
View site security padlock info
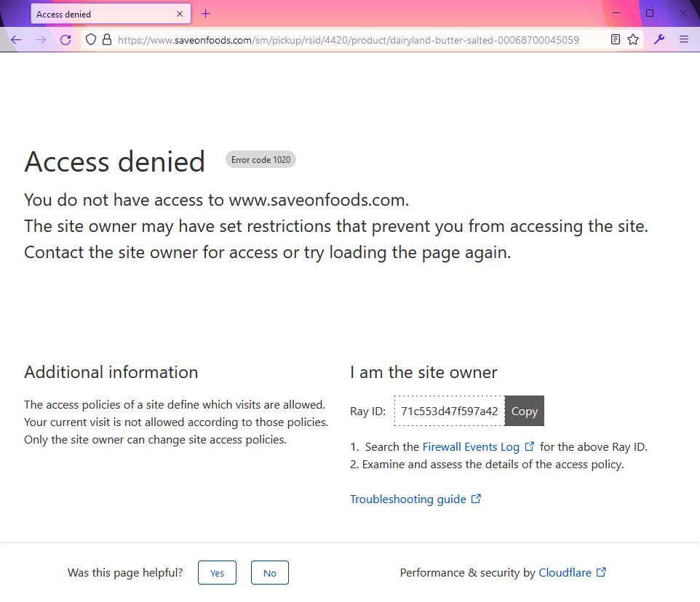click(x=107, y=40)
